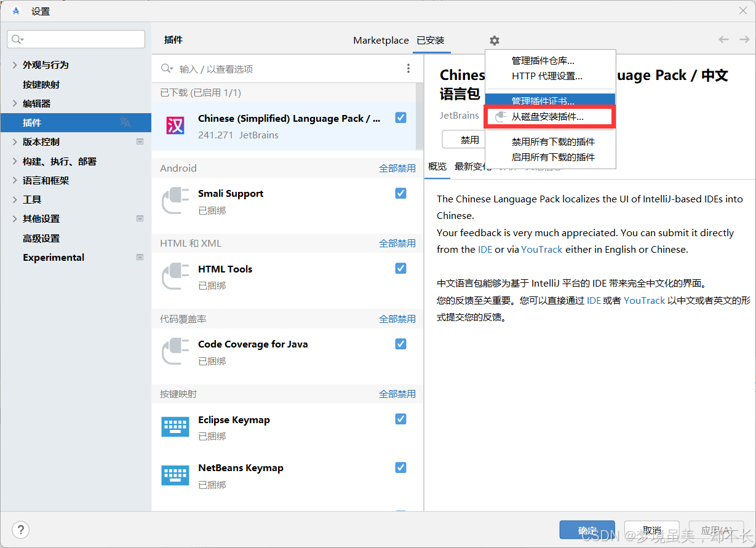This screenshot has height=548, width=756.
Task: Click the Eclipse Keymap keyboard icon
Action: tap(175, 427)
